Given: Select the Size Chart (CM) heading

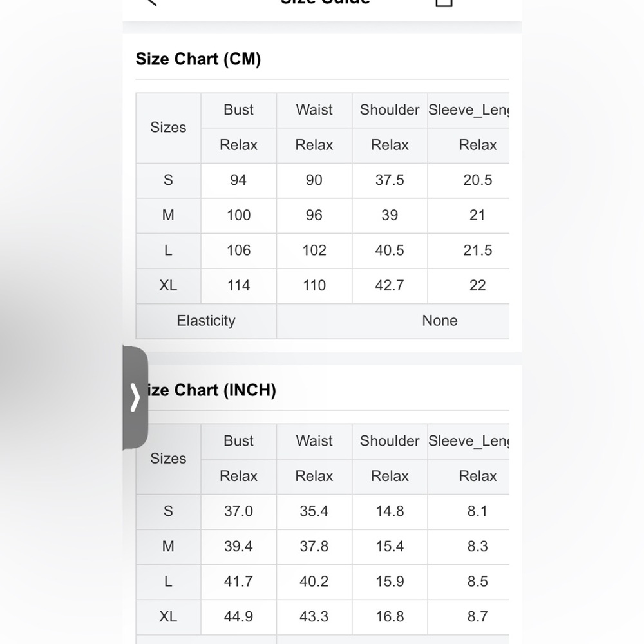Looking at the screenshot, I should pos(198,59).
